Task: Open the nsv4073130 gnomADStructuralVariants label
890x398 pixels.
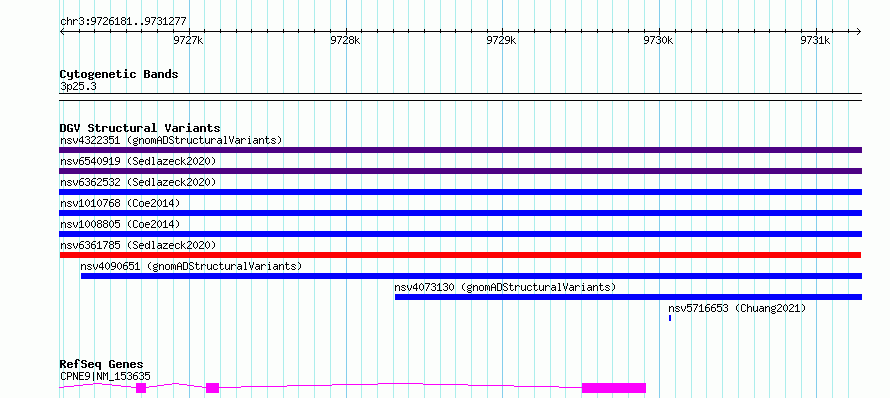Action: pyautogui.click(x=505, y=287)
